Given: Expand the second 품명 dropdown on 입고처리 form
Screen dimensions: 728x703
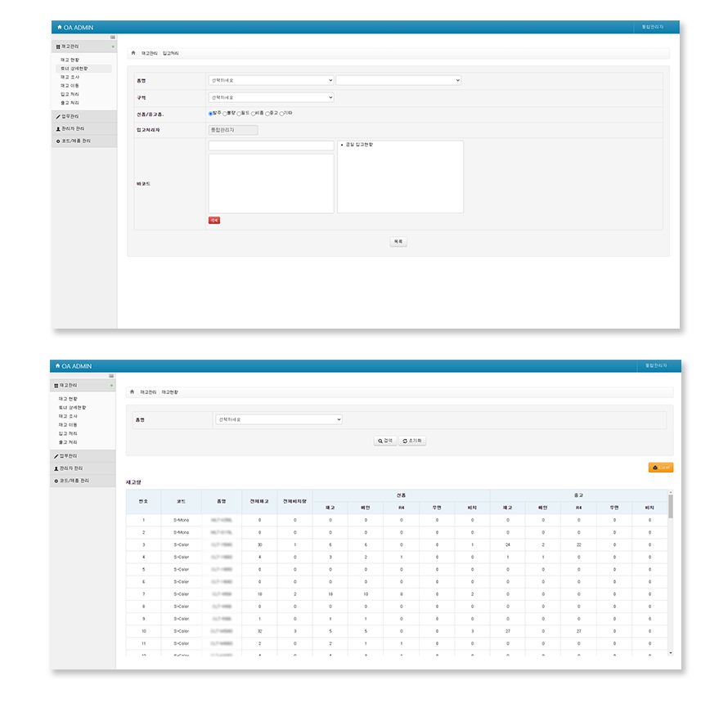Looking at the screenshot, I should tap(398, 80).
